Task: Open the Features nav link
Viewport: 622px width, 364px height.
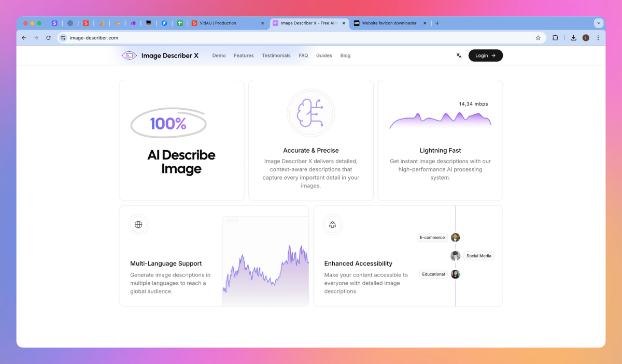Action: tap(244, 55)
